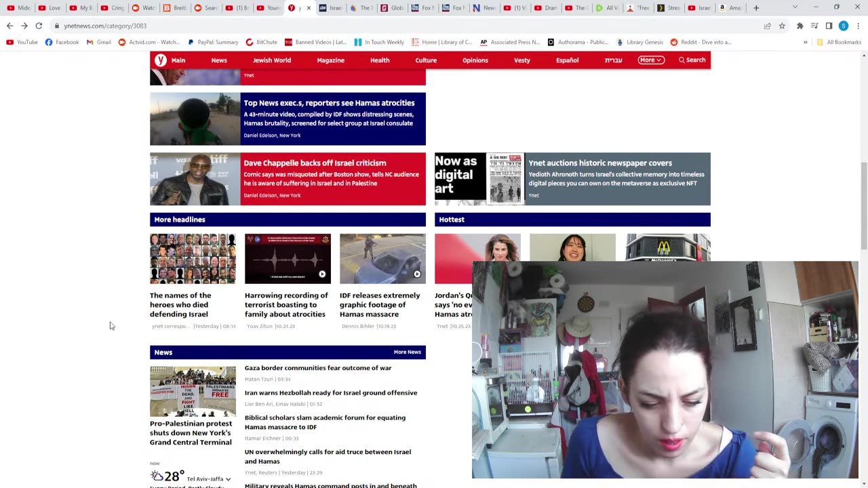Switch to Español edition
Screen dimensions: 868x488
[568, 60]
